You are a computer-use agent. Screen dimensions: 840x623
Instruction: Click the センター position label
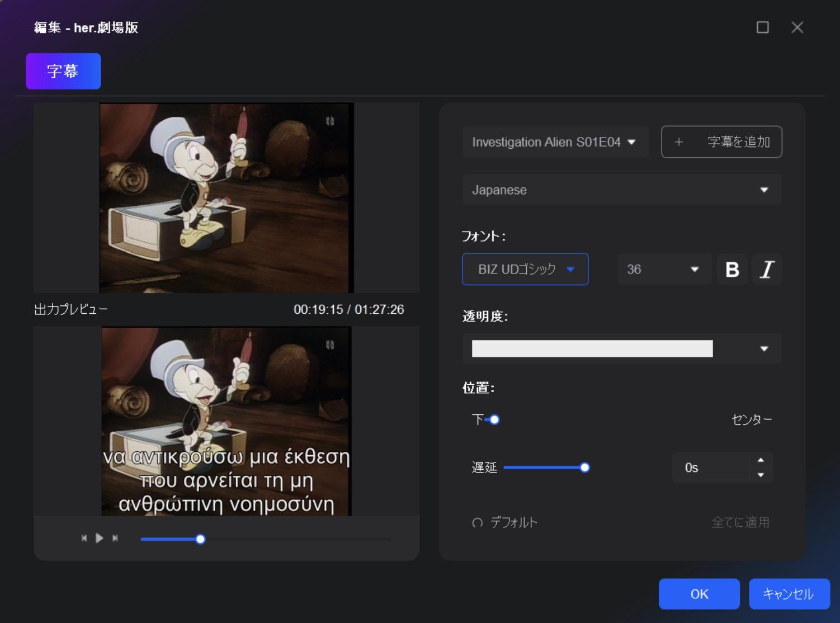coord(752,419)
